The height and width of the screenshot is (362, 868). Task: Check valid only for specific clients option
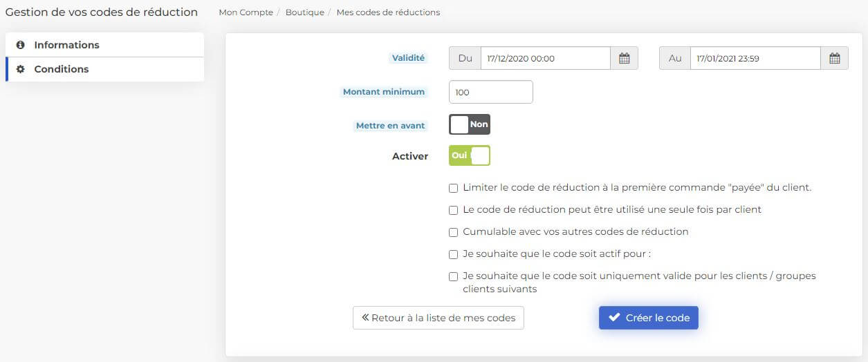[454, 276]
